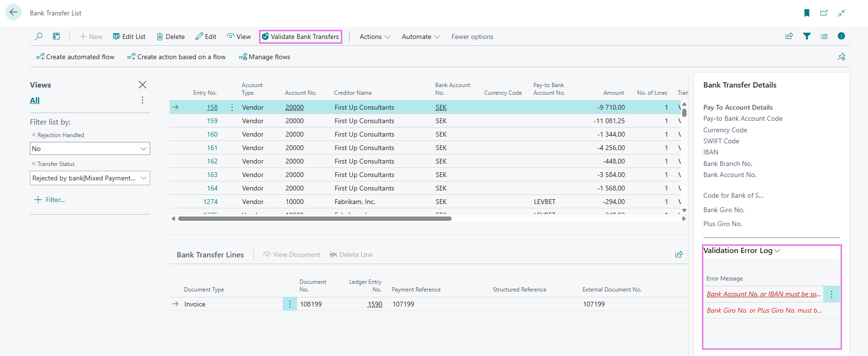This screenshot has width=868, height=356.
Task: Open ledger entry 1590 link
Action: [x=375, y=304]
